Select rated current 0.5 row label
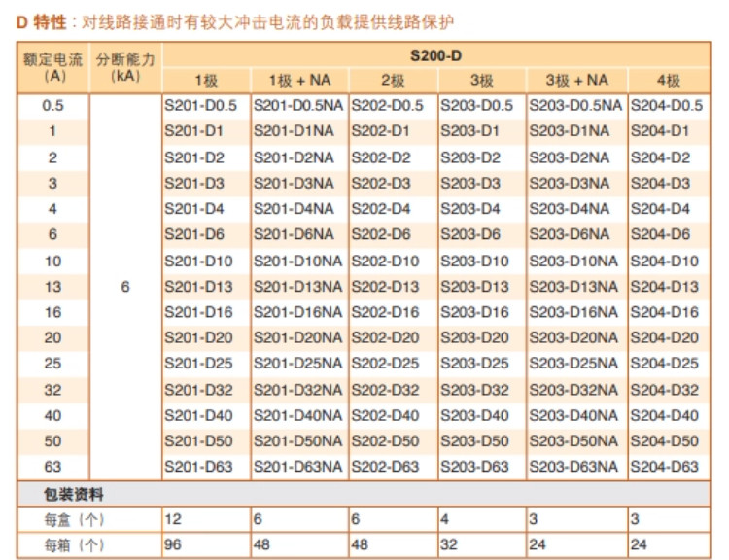The width and height of the screenshot is (729, 560). [53, 106]
